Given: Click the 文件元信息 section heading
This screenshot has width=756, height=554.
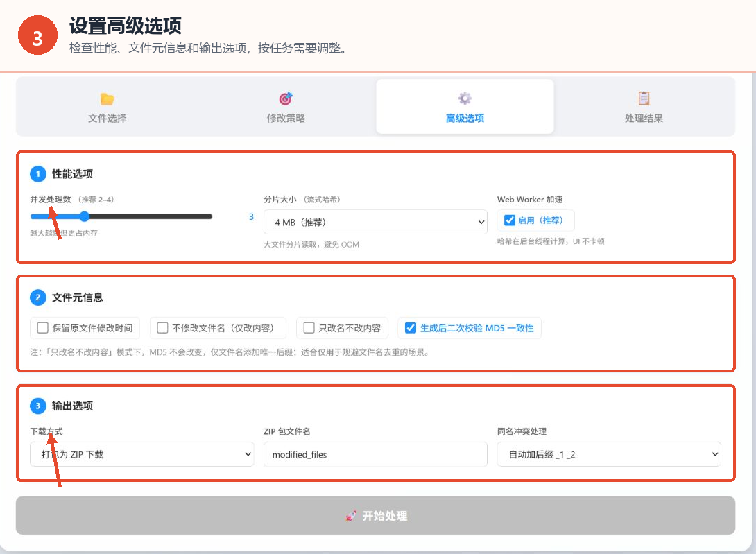Looking at the screenshot, I should tap(77, 297).
